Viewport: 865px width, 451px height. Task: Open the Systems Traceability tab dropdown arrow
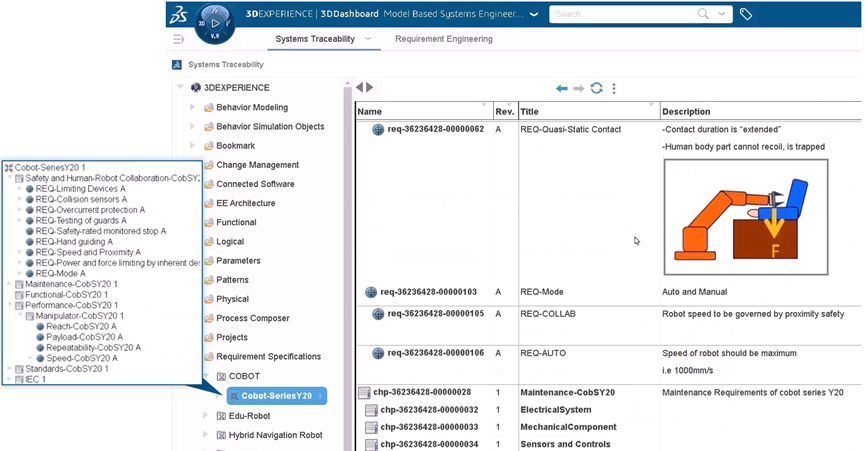[x=368, y=39]
